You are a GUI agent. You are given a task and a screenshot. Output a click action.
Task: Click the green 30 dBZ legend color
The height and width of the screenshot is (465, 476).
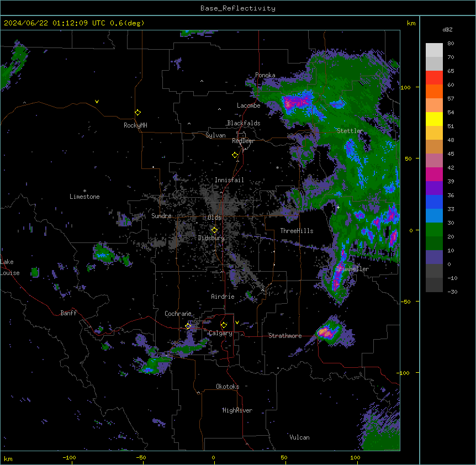pos(434,230)
